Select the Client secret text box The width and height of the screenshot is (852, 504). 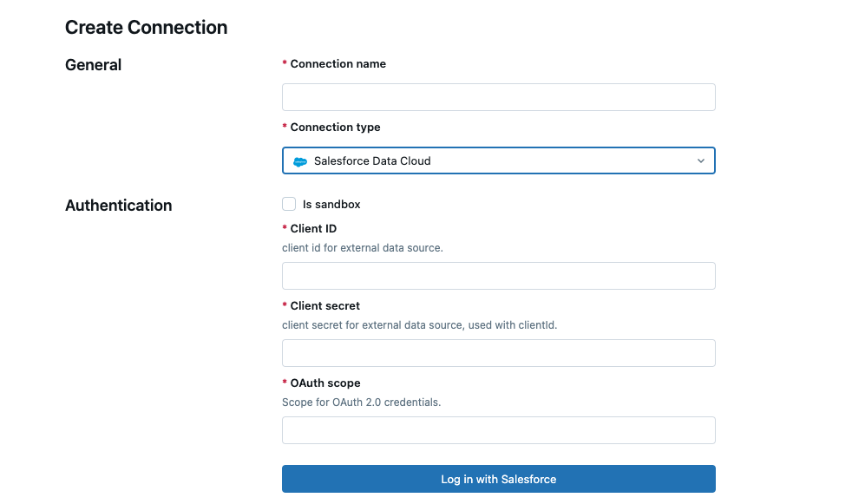pyautogui.click(x=498, y=353)
